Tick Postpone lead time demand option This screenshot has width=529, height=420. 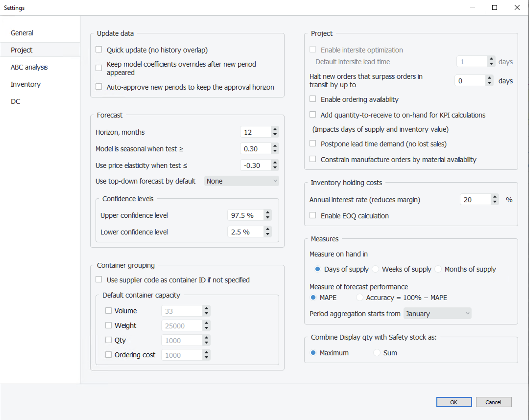[x=313, y=143]
